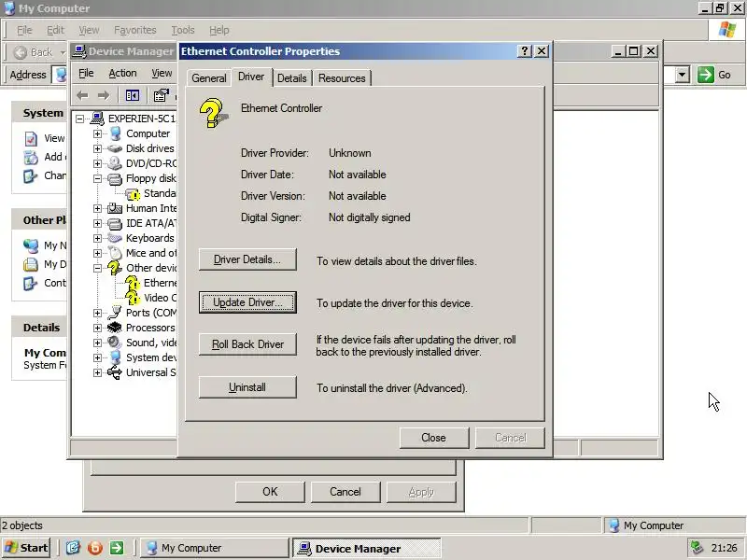Click Device Manager back arrow icon
The height and width of the screenshot is (560, 747).
point(82,96)
